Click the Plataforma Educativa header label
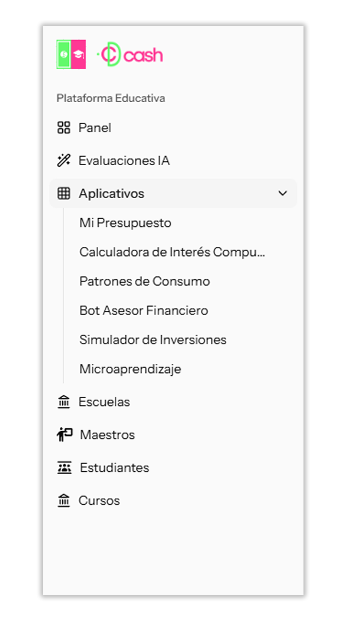361x644 pixels. [111, 98]
